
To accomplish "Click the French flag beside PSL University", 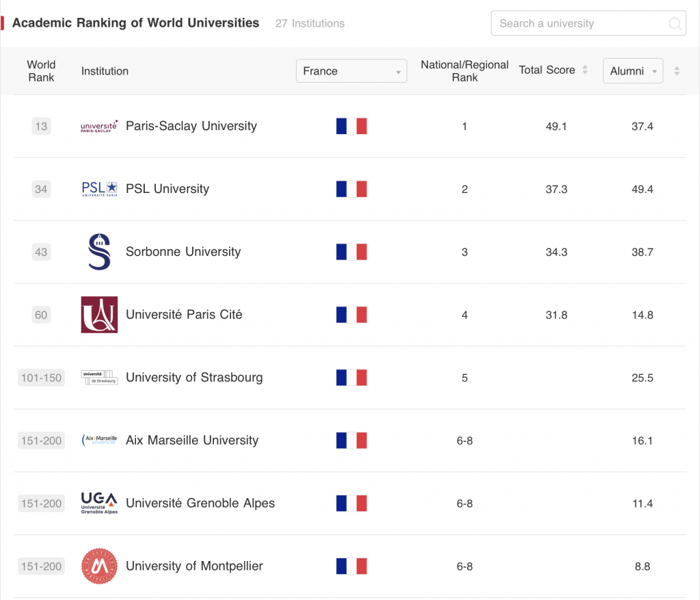I will [x=351, y=189].
